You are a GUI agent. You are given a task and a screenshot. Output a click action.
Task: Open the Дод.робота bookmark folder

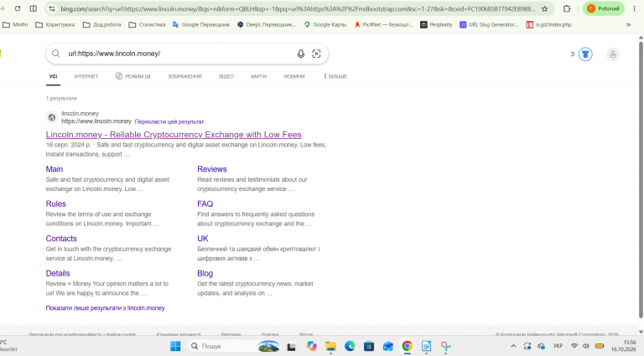102,24
